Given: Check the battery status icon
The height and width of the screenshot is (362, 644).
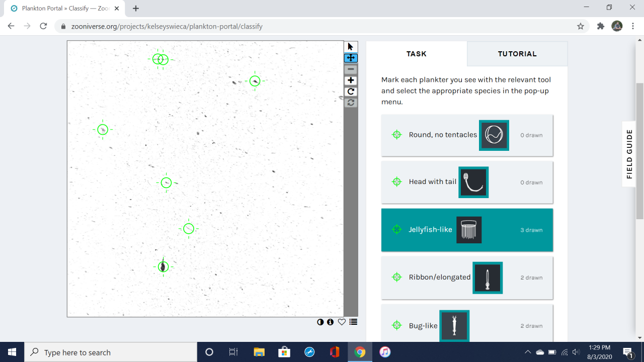Looking at the screenshot, I should (552, 352).
